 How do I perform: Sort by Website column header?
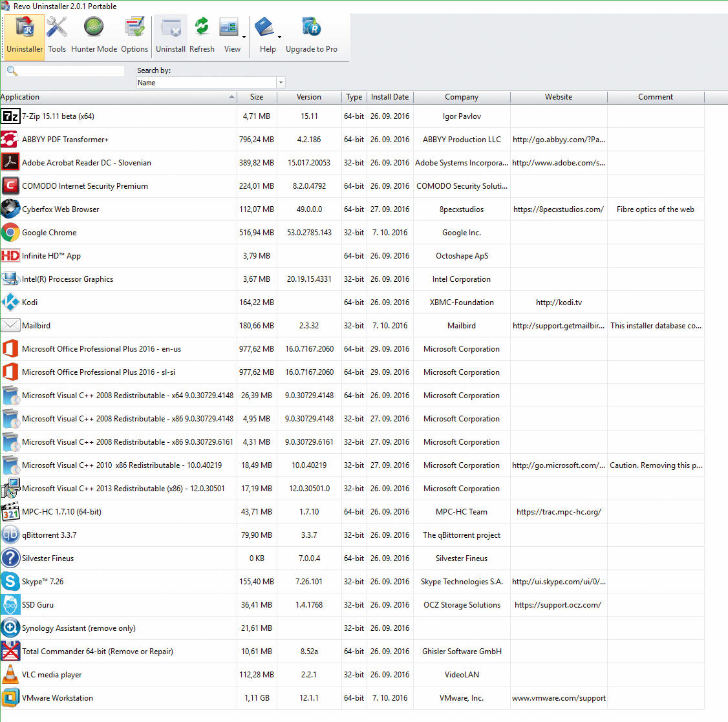pos(559,97)
